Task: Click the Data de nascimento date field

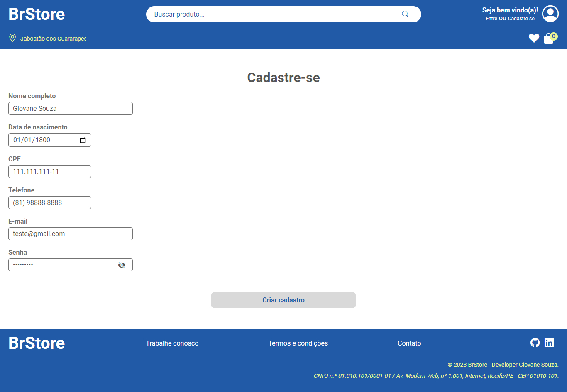Action: [50, 140]
